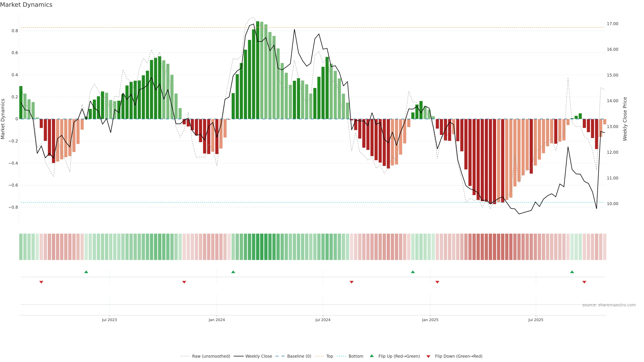Image resolution: width=644 pixels, height=362 pixels.
Task: Toggle the Bottom legend entry
Action: [x=356, y=356]
